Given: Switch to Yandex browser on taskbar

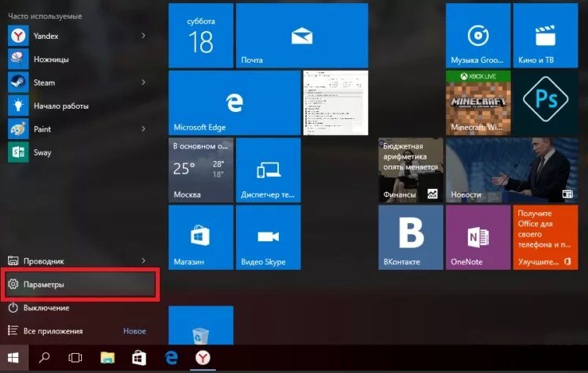Looking at the screenshot, I should click(203, 358).
